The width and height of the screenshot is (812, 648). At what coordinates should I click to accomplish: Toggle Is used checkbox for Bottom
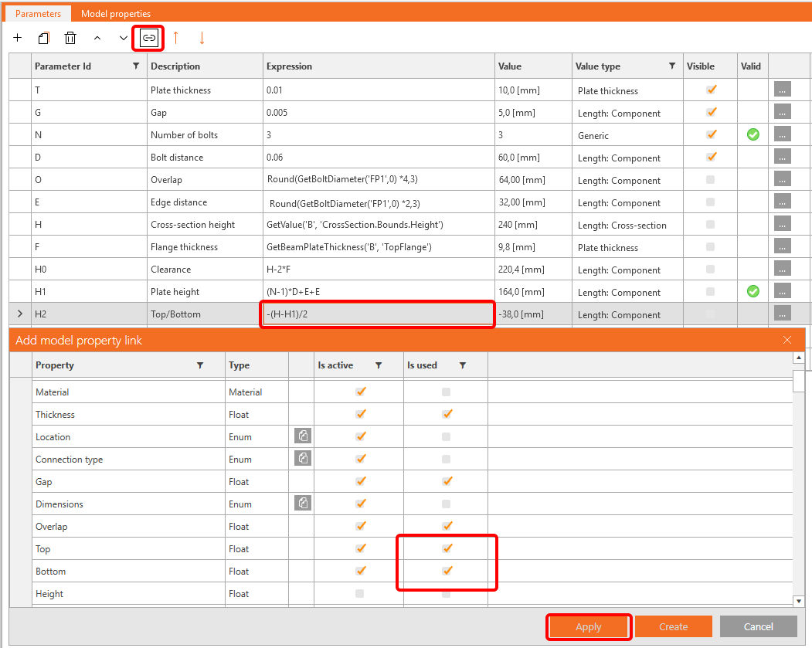[447, 572]
